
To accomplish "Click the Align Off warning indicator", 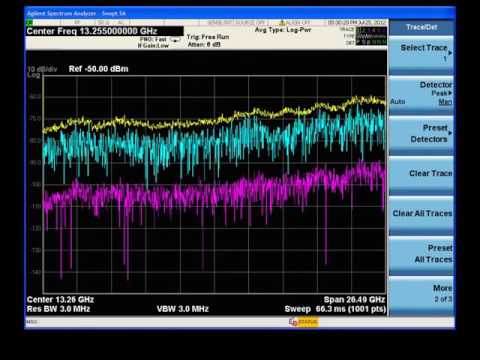I will pos(295,23).
